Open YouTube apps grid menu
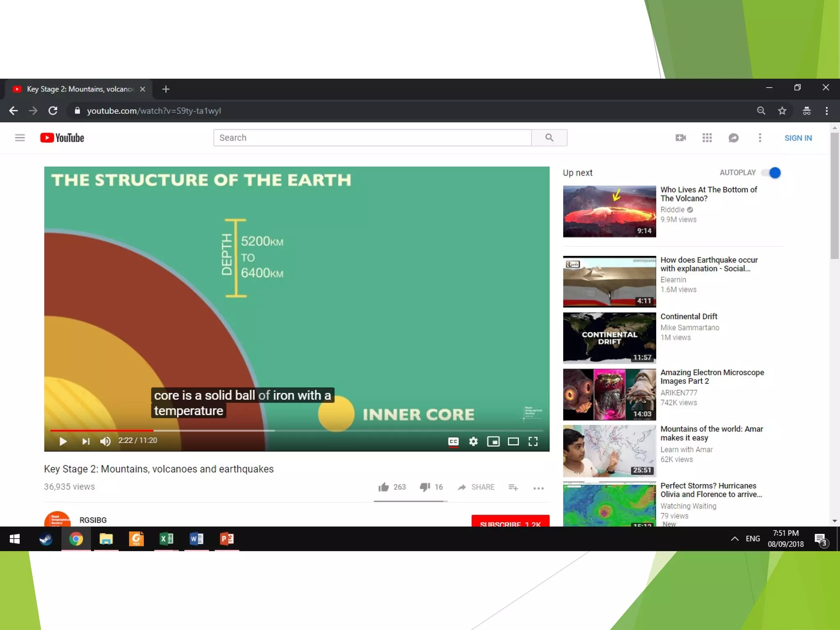The image size is (840, 630). (707, 138)
